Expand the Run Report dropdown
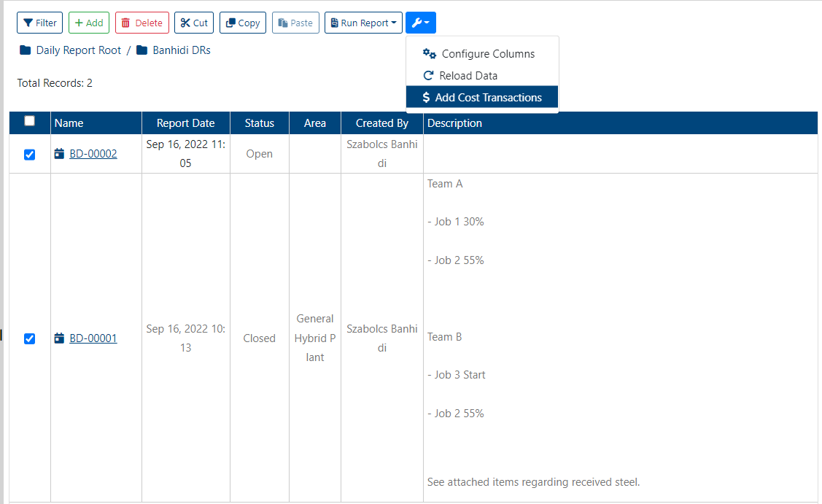Viewport: 822px width, 504px height. click(x=363, y=23)
